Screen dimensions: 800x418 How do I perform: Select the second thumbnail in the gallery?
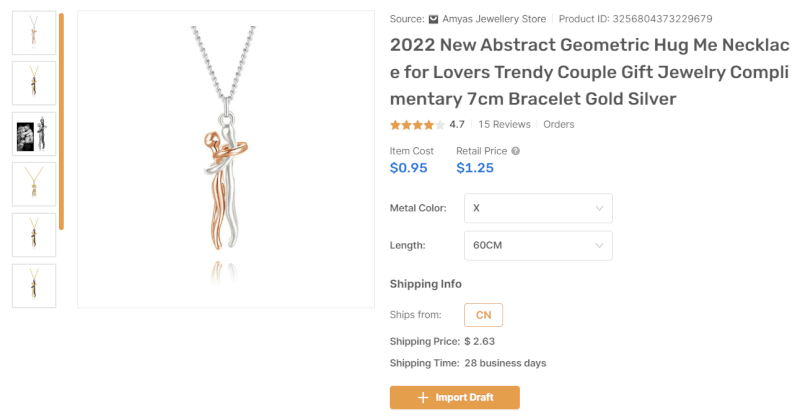(x=34, y=83)
